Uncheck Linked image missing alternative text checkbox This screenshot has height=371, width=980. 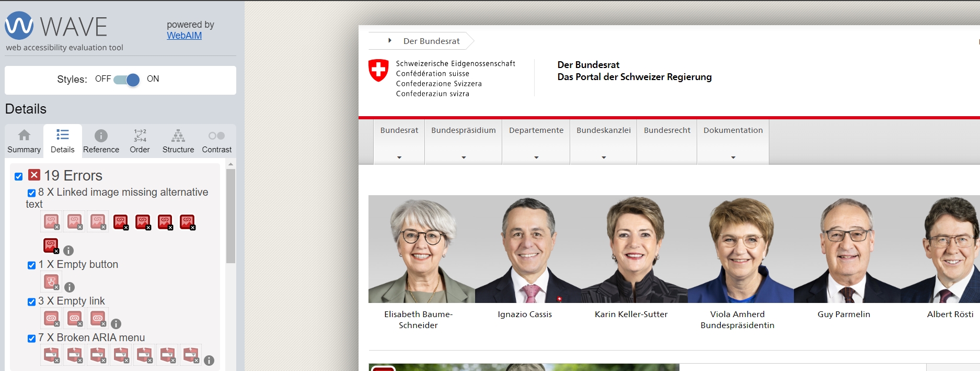click(31, 193)
